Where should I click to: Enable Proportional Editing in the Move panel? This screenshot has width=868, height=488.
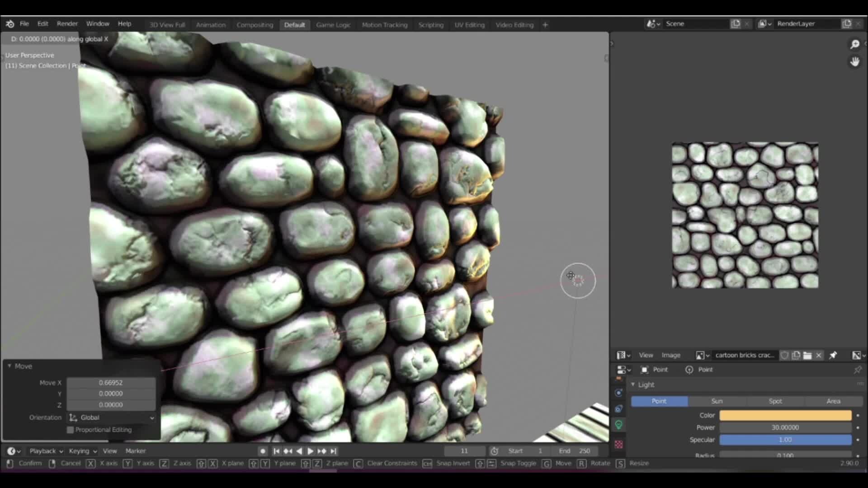[70, 430]
